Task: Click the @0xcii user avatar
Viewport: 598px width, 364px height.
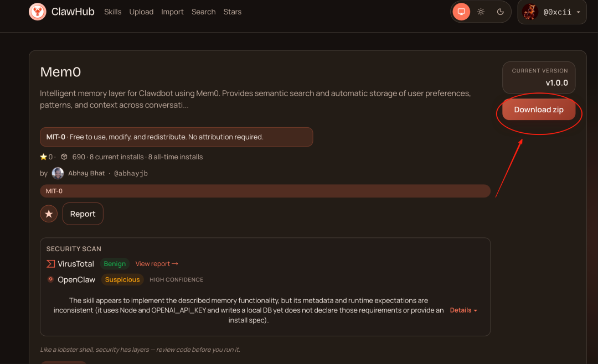Action: pyautogui.click(x=530, y=12)
